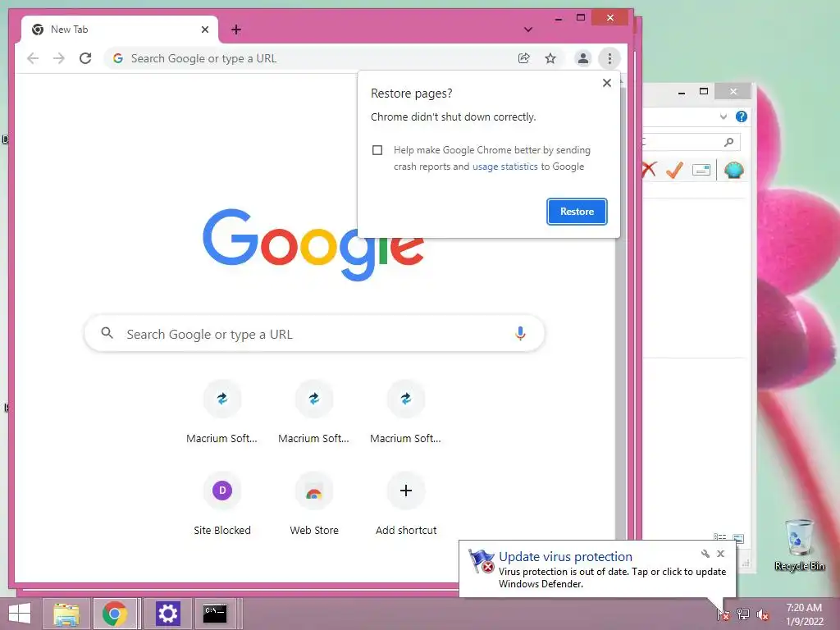Open the first Macrium Soft... shortcut
The width and height of the screenshot is (840, 630).
click(221, 412)
